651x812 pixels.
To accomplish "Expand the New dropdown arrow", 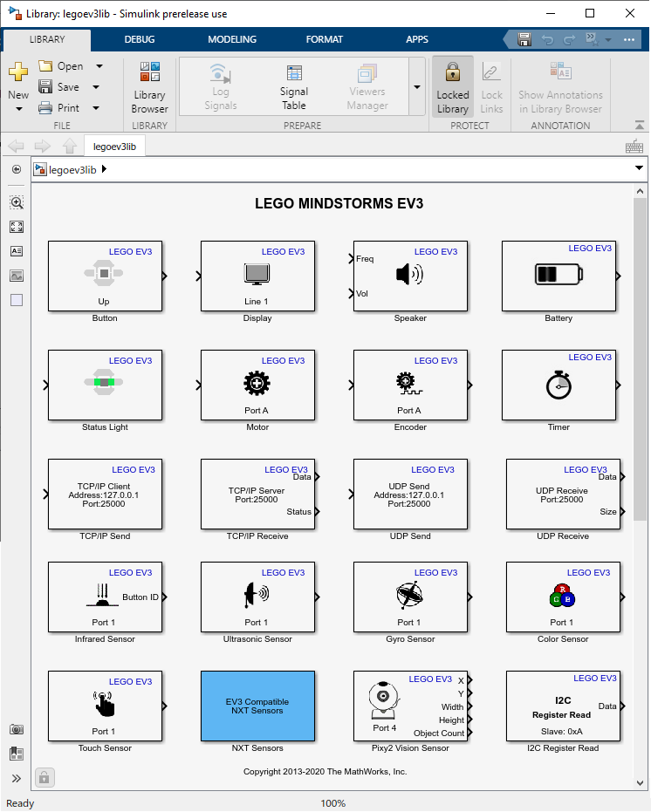I will [x=18, y=109].
